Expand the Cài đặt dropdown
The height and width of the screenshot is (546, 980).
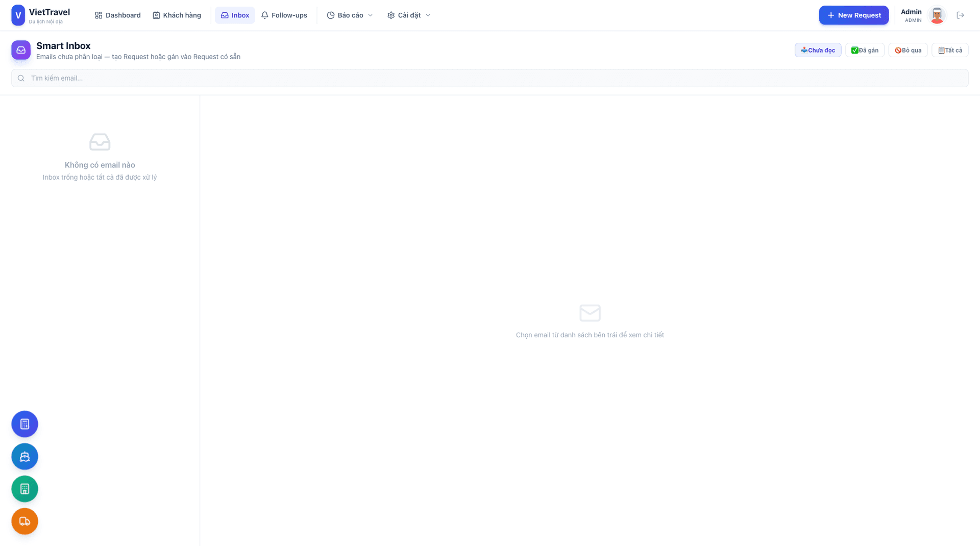pyautogui.click(x=409, y=15)
